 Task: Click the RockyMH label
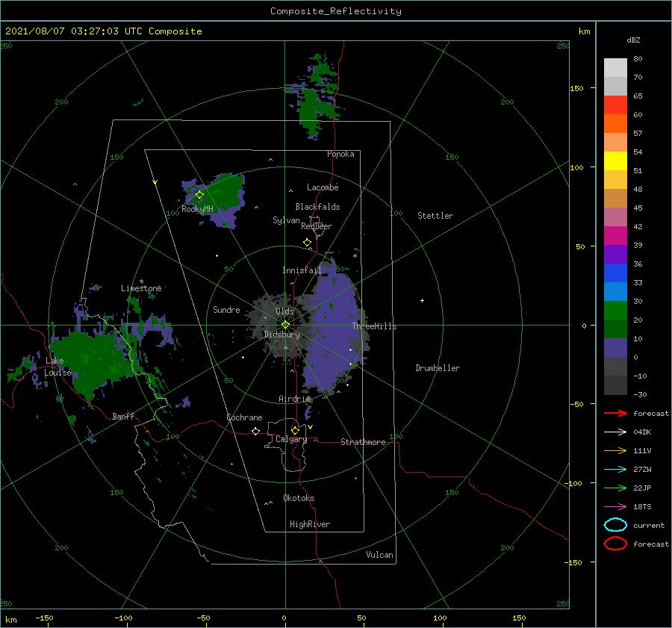click(x=197, y=209)
